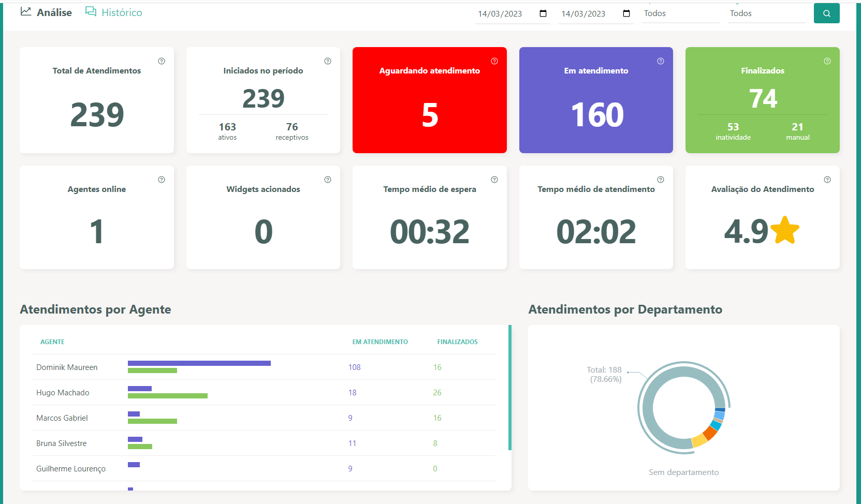861x504 pixels.
Task: Select agent Hugo Machado
Action: [63, 393]
